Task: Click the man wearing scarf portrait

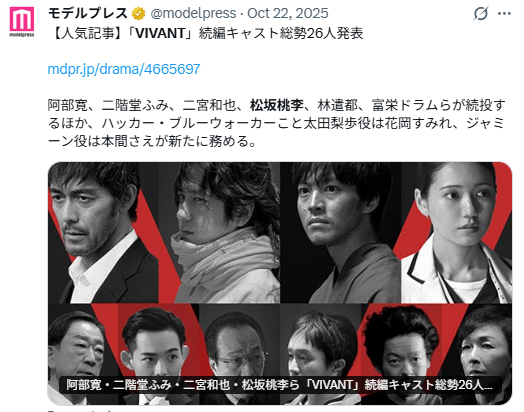Action: (x=222, y=233)
